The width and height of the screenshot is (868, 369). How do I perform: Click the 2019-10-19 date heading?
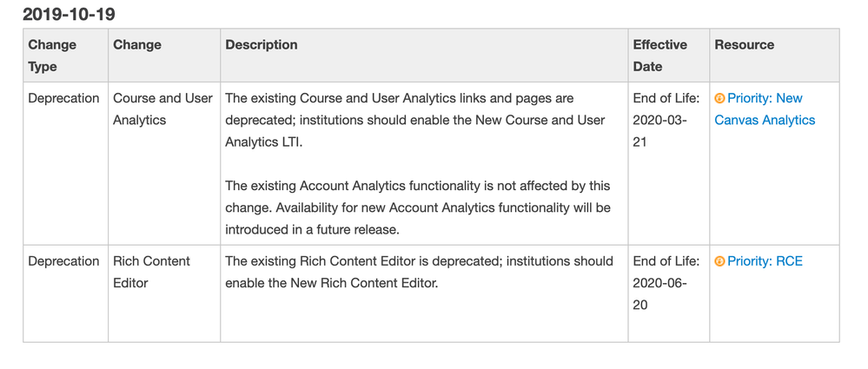tap(69, 15)
